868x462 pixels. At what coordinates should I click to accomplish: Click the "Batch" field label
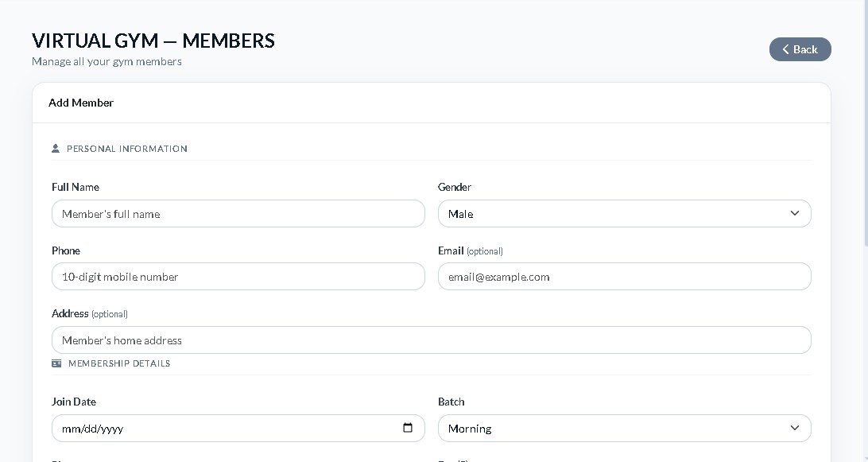451,402
